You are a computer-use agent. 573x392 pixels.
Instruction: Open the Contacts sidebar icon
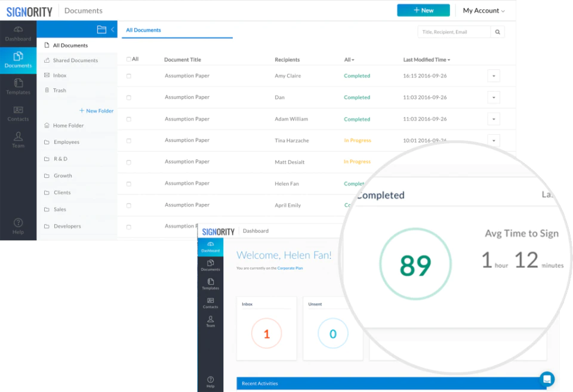(x=18, y=113)
